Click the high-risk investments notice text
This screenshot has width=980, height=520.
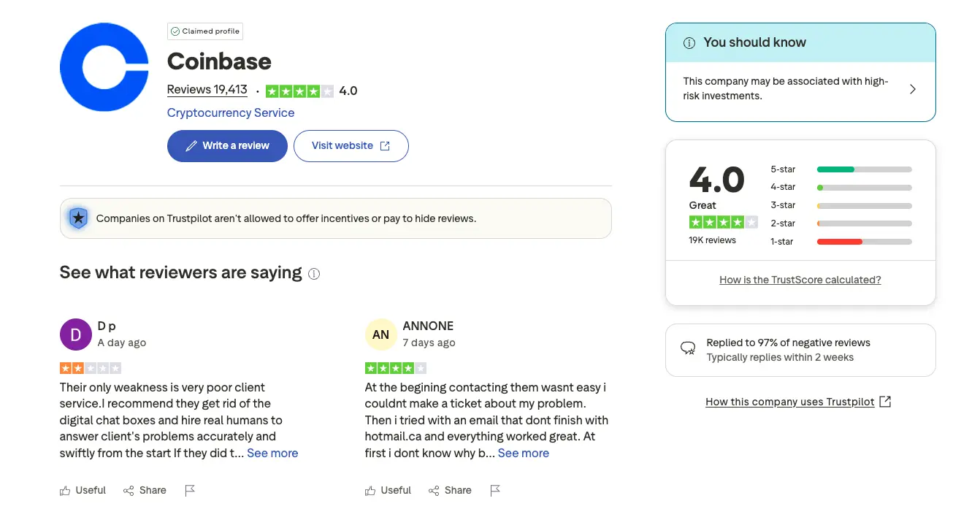point(786,88)
